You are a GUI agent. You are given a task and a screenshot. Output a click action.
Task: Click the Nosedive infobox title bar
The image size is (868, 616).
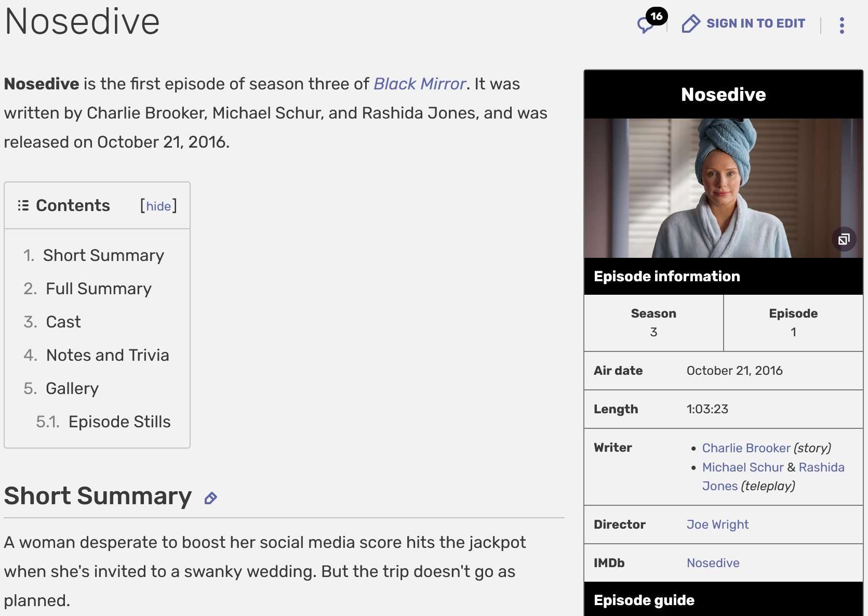pos(724,94)
